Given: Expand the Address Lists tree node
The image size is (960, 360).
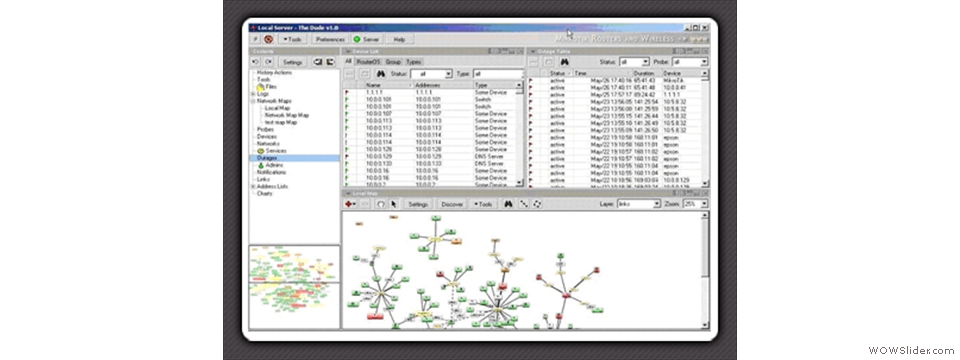Looking at the screenshot, I should point(253,186).
